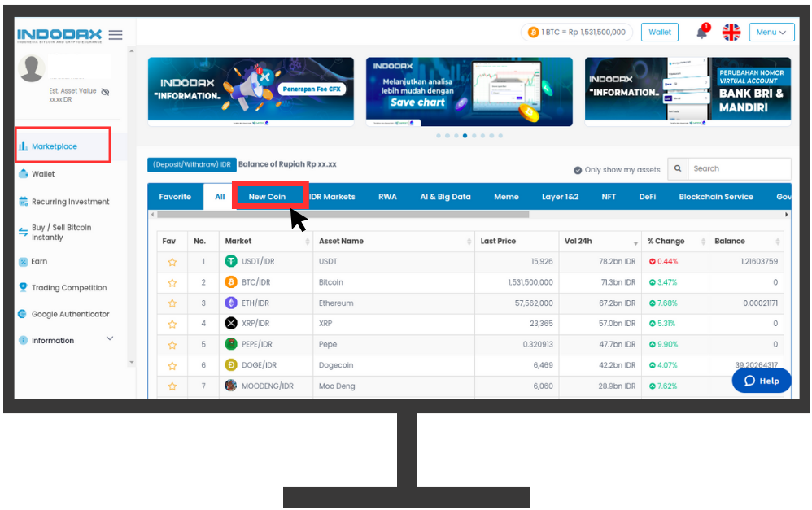Switch to the DeFi tab
Viewport: 812px width, 510px height.
pyautogui.click(x=648, y=197)
